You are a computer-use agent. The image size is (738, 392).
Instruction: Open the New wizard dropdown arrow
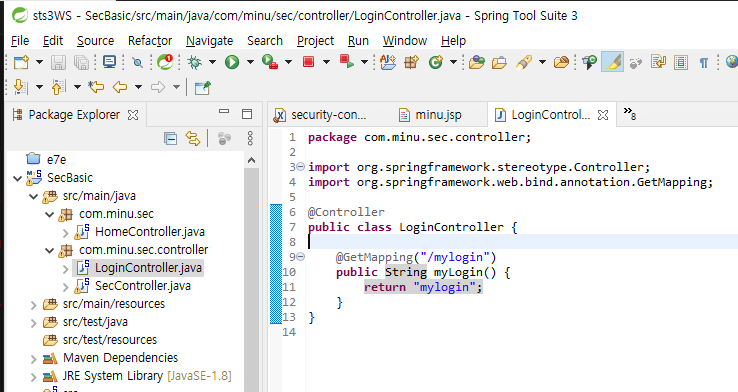tap(40, 62)
